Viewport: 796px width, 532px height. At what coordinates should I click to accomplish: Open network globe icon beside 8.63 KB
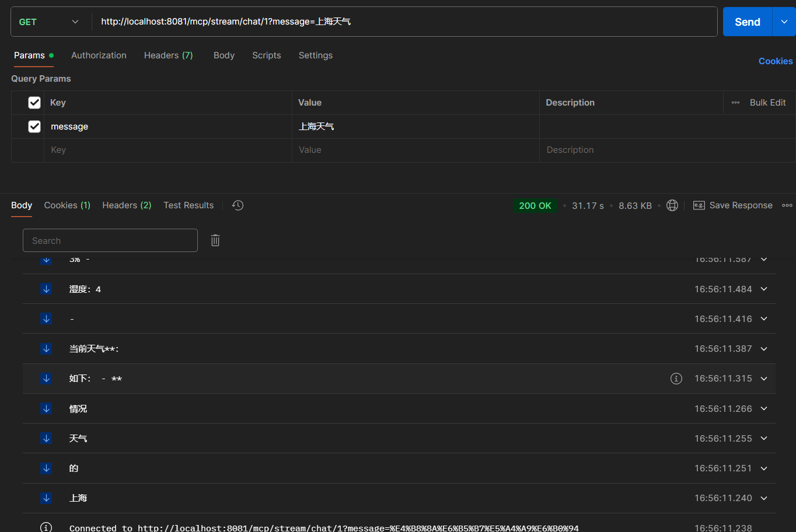pos(672,205)
